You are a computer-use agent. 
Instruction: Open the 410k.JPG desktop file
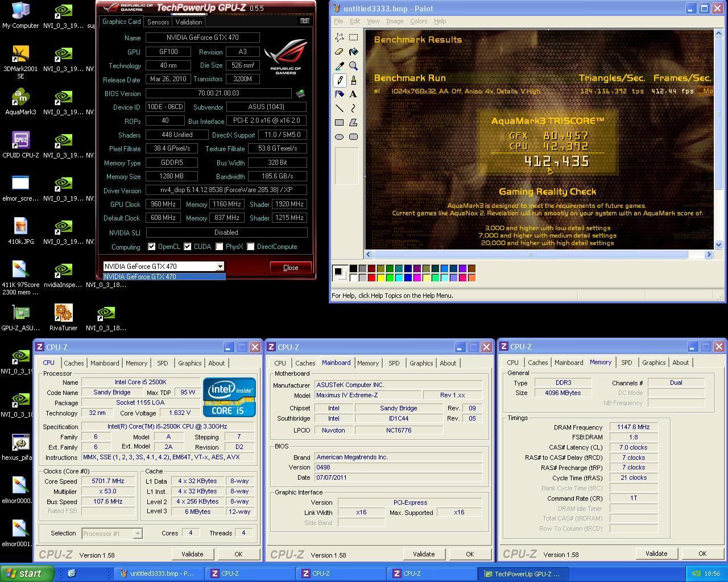click(x=20, y=232)
